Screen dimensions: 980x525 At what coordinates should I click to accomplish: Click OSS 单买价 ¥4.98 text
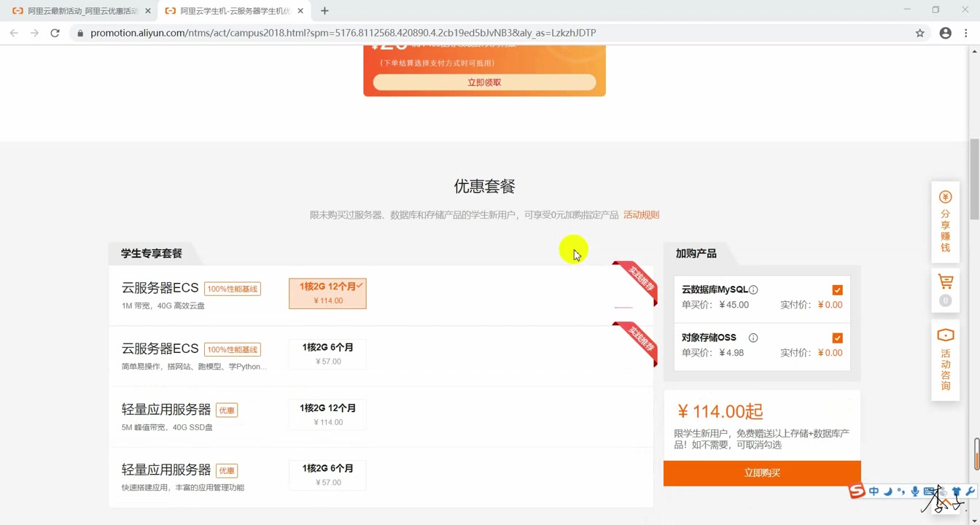click(x=713, y=353)
